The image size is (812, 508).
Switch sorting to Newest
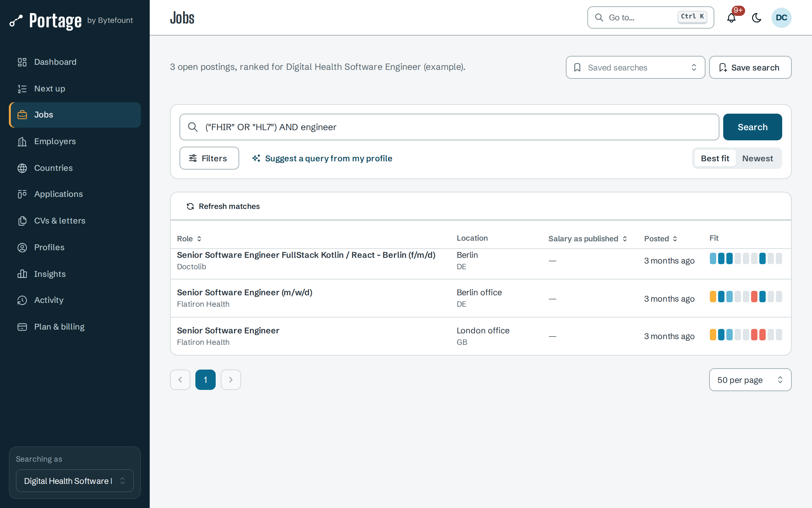pos(757,158)
